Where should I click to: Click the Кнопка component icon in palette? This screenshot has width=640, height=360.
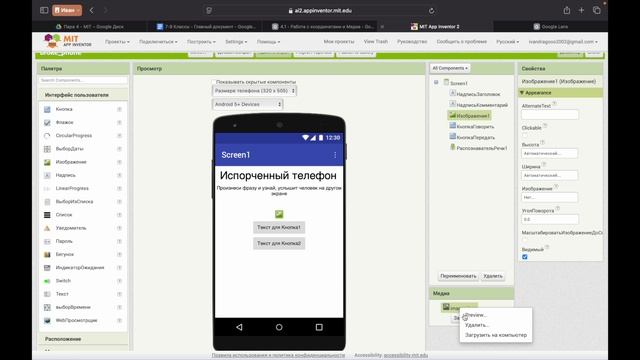pos(47,109)
